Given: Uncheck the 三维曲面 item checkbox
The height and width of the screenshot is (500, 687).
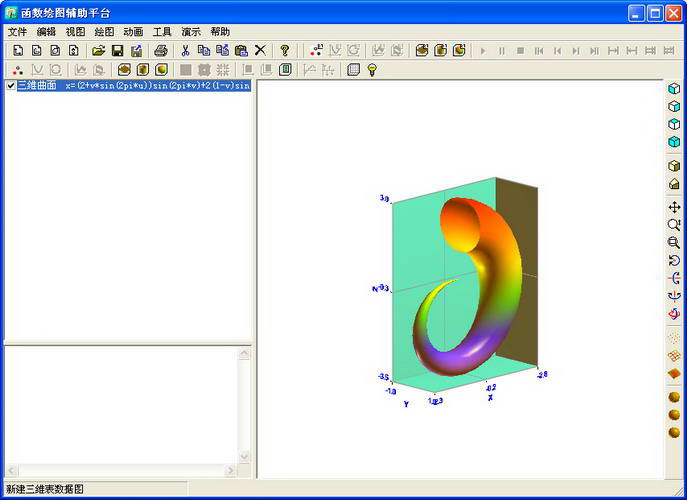Looking at the screenshot, I should [11, 85].
